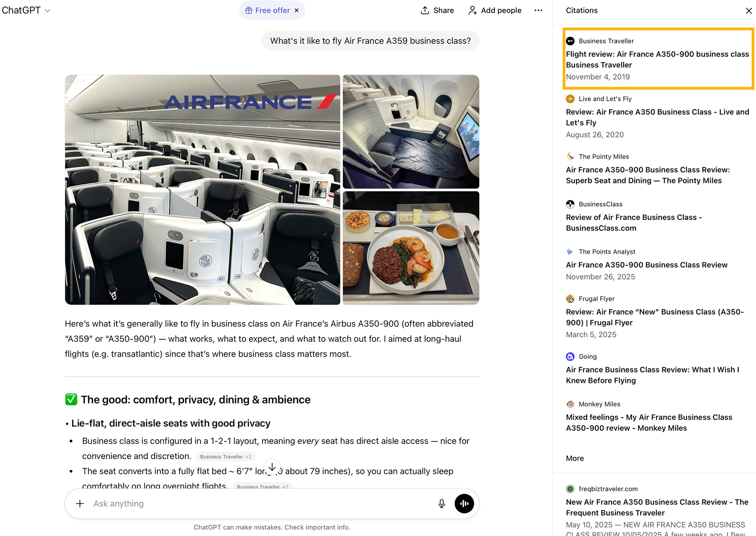
Task: Open the large Air France cabin image
Action: (202, 190)
